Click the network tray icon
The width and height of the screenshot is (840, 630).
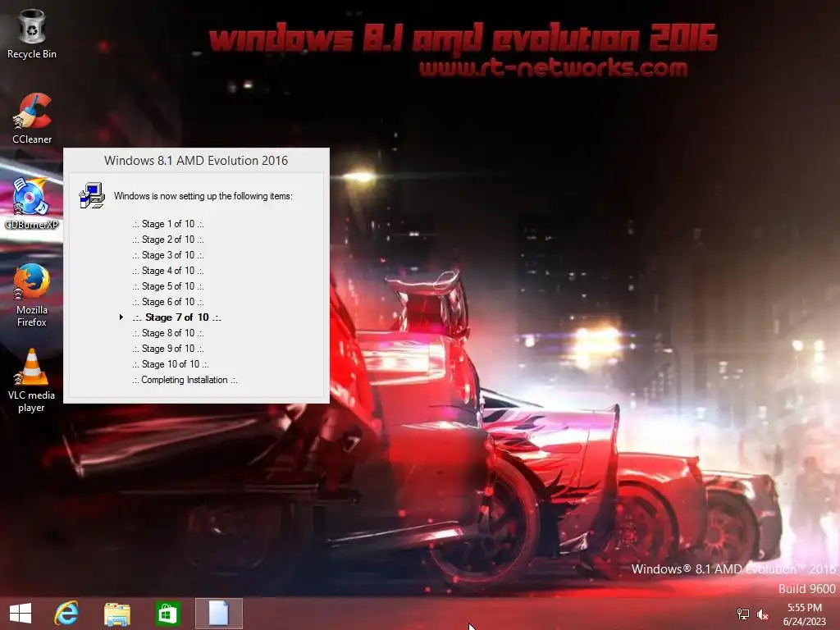(x=743, y=614)
